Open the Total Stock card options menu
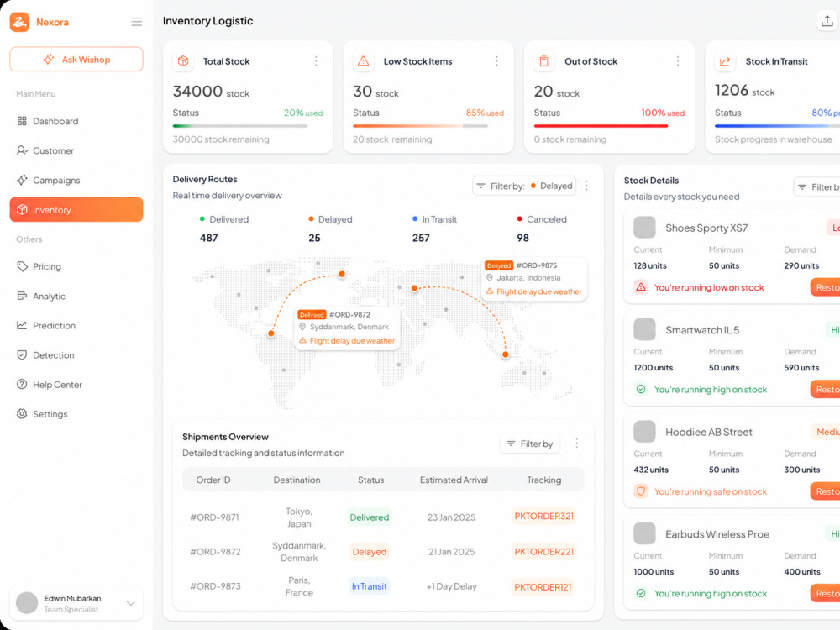The width and height of the screenshot is (840, 630). point(316,61)
